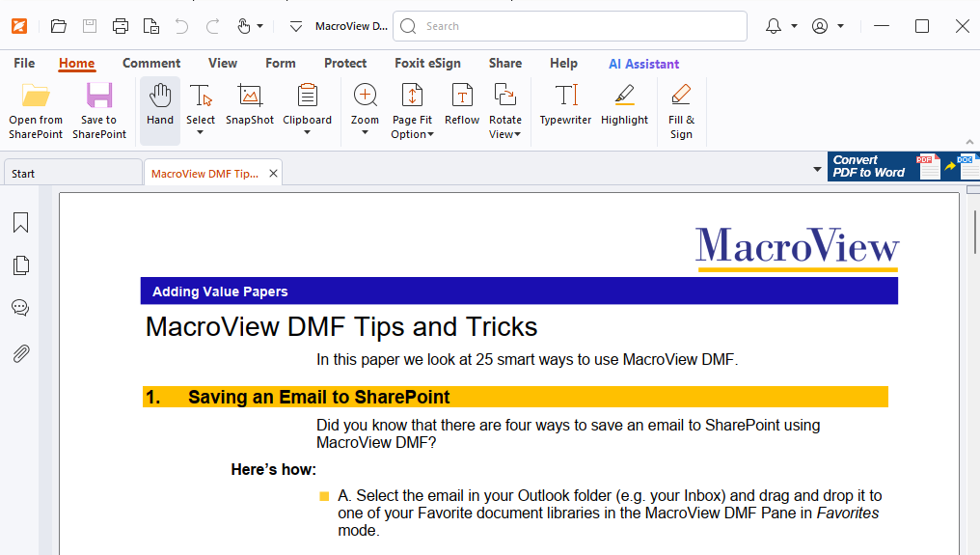The height and width of the screenshot is (555, 980).
Task: Switch to the Foxit eSign tab
Action: 427,63
